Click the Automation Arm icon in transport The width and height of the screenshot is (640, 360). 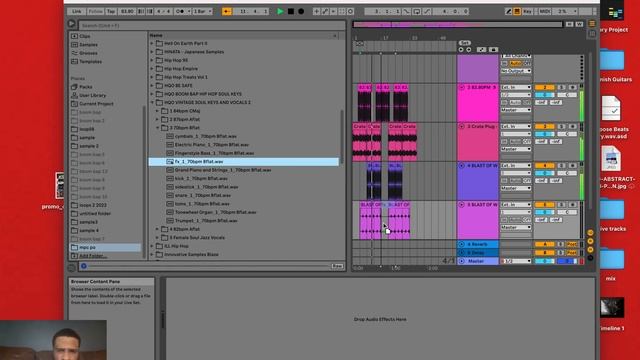325,11
